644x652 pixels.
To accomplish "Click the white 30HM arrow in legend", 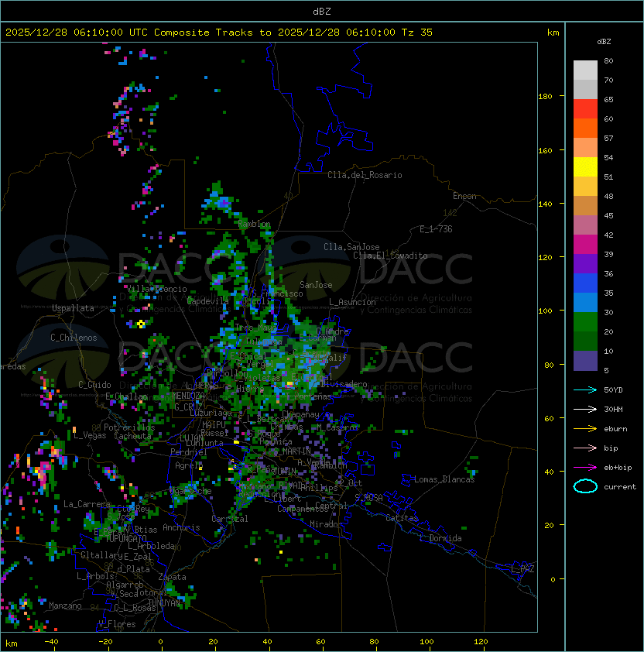I will [x=585, y=410].
